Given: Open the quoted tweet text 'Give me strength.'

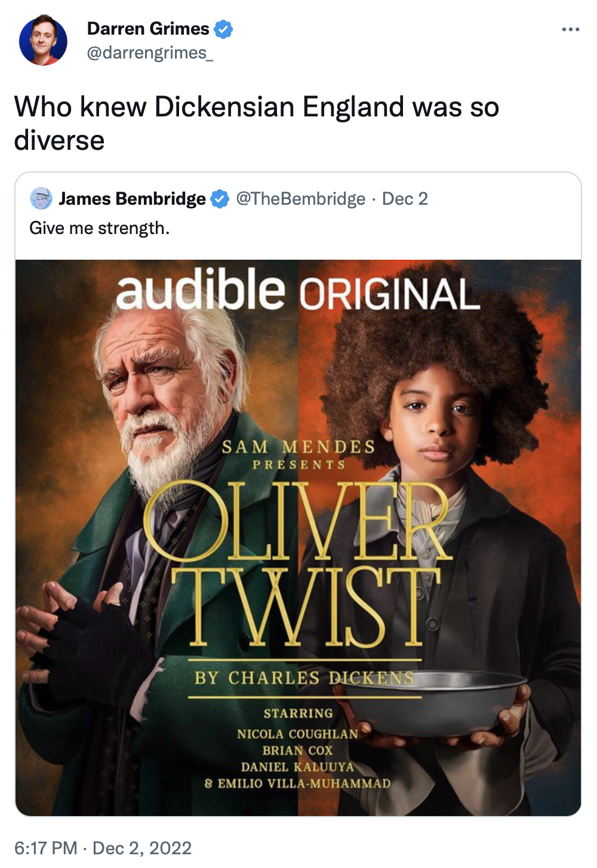Looking at the screenshot, I should [x=100, y=228].
